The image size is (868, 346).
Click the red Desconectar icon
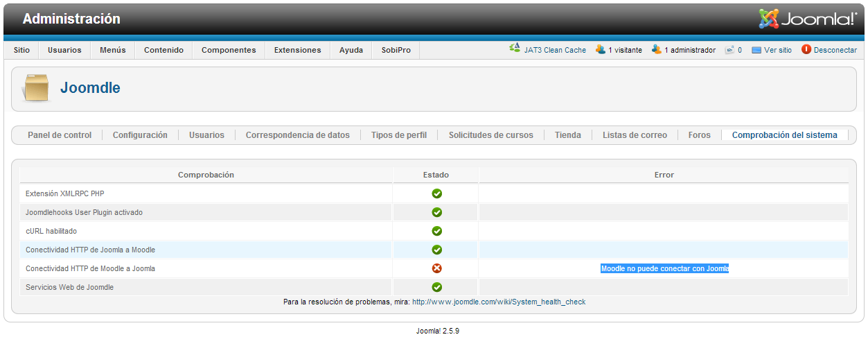tap(806, 50)
